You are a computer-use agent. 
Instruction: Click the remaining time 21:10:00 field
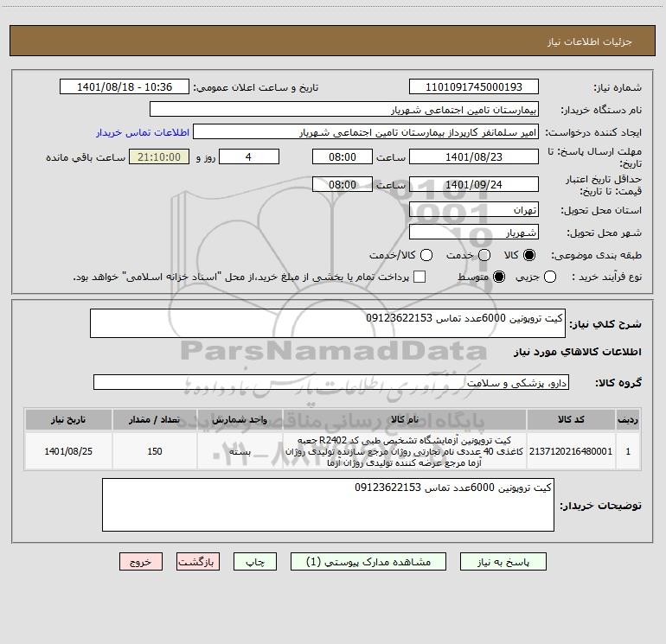click(x=159, y=156)
